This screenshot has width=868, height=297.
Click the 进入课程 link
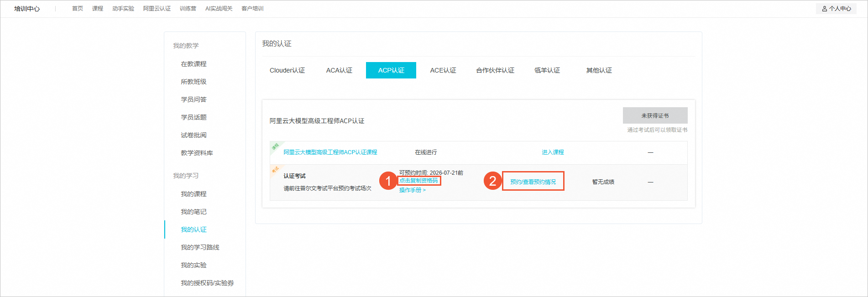(x=553, y=152)
